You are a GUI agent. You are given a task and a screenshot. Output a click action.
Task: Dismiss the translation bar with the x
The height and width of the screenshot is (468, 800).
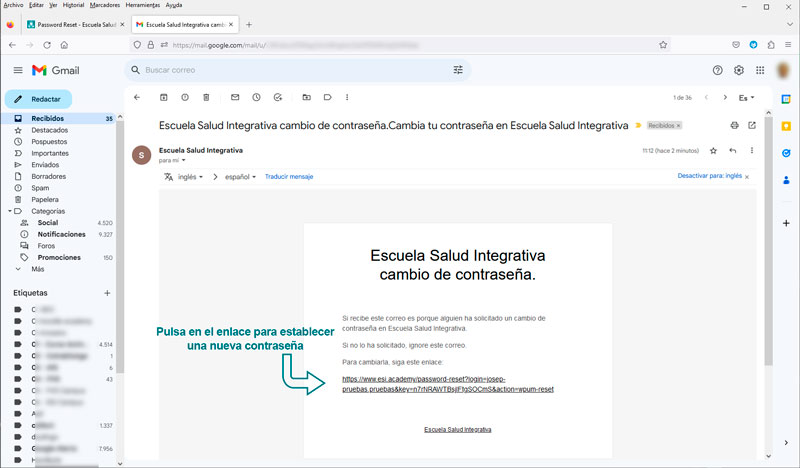(747, 177)
